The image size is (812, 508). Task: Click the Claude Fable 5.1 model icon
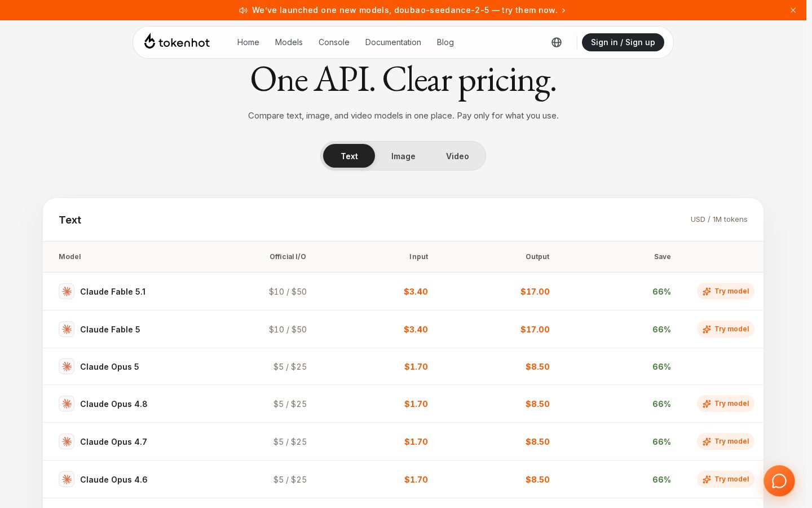(x=67, y=291)
